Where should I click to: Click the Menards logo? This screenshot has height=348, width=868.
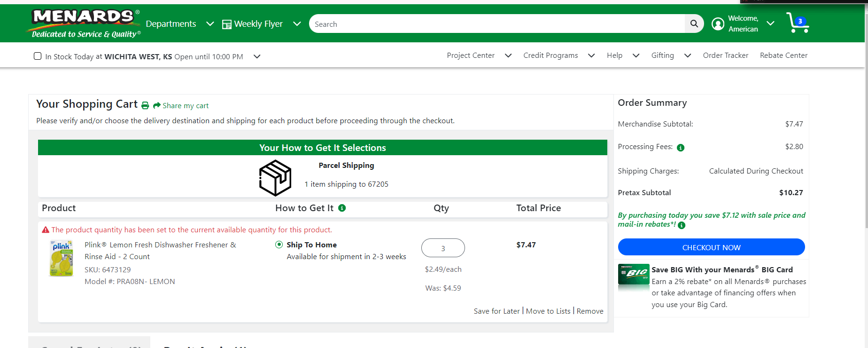pyautogui.click(x=85, y=24)
